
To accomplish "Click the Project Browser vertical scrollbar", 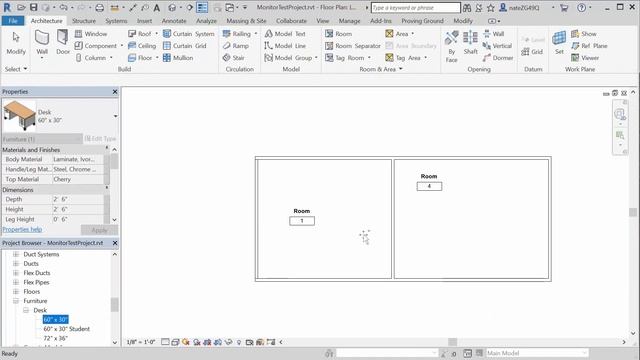I will [115, 304].
